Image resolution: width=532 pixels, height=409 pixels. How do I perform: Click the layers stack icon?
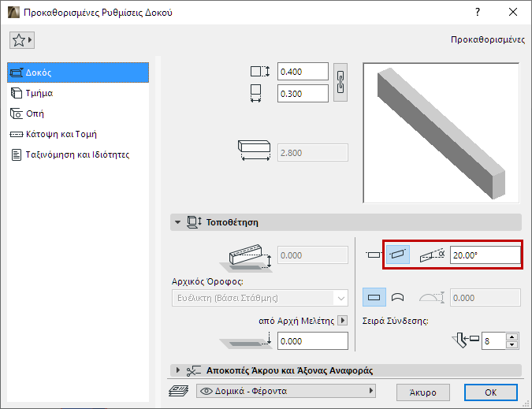pos(179,391)
